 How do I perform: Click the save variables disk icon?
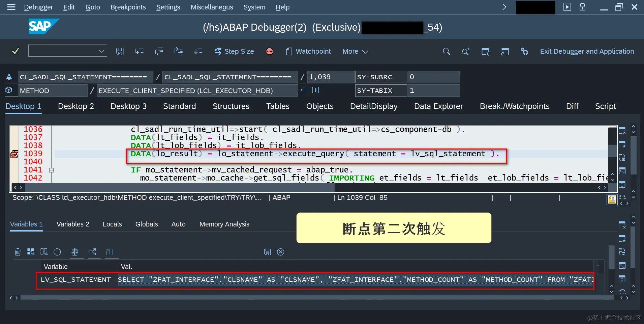267,252
